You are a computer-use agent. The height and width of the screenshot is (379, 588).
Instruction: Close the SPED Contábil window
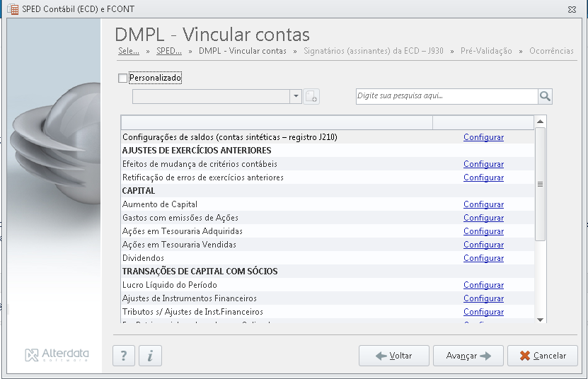click(572, 9)
